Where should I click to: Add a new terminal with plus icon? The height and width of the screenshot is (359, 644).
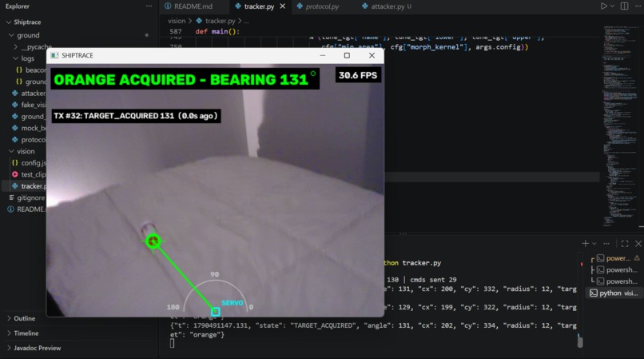(585, 243)
